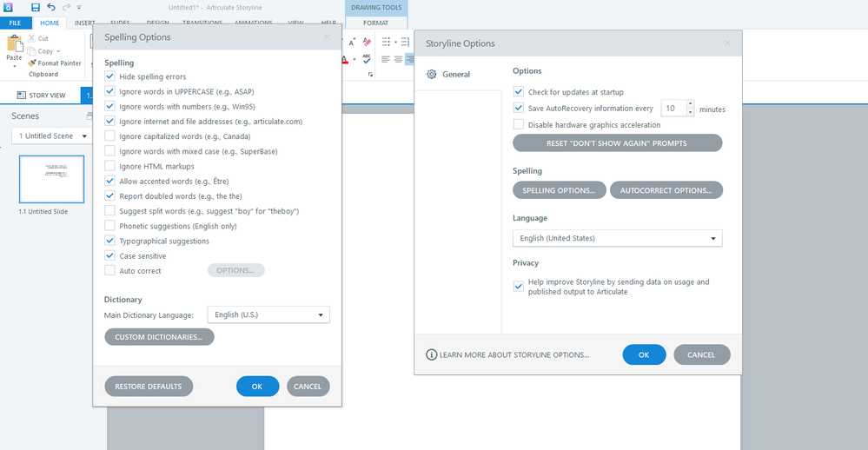The height and width of the screenshot is (450, 868).
Task: Open the FORMAT tab under Drawing Tools
Action: click(x=376, y=23)
